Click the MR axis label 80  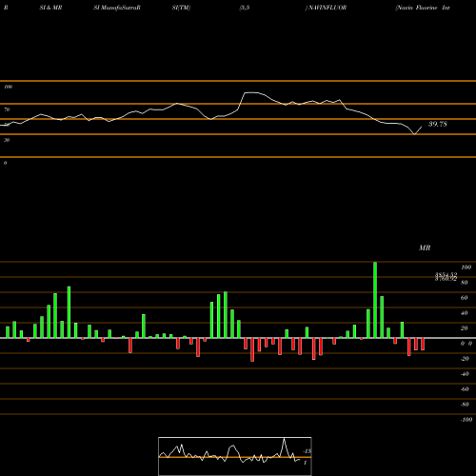point(465,283)
